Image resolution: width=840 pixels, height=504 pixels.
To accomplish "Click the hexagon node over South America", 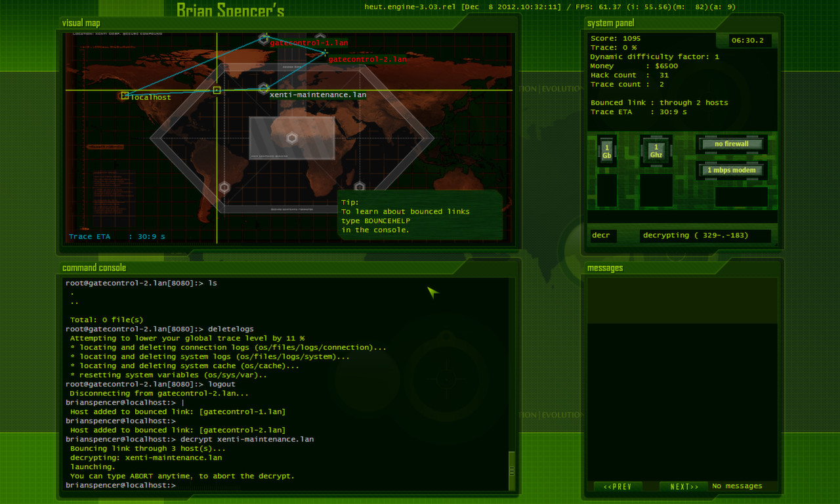I will [x=224, y=187].
